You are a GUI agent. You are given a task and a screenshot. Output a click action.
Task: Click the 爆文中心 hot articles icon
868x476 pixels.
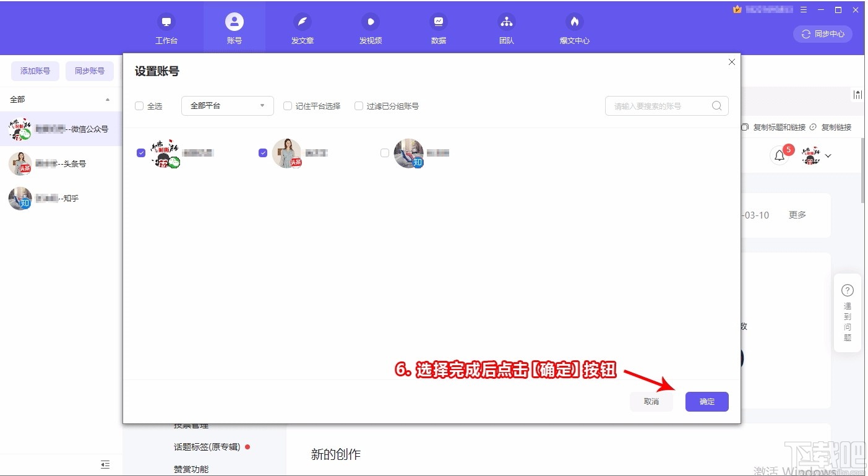574,27
